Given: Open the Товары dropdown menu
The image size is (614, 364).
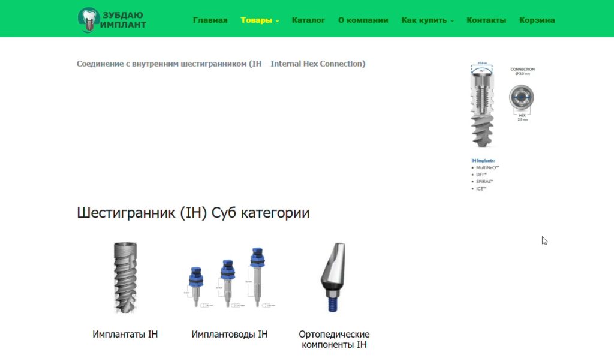Looking at the screenshot, I should pyautogui.click(x=256, y=19).
